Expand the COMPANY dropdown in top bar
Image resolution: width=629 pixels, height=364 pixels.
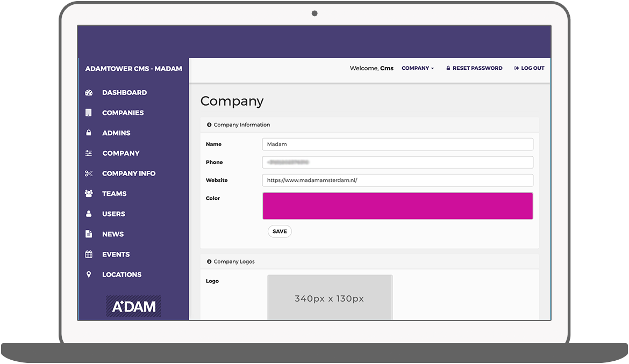point(418,68)
